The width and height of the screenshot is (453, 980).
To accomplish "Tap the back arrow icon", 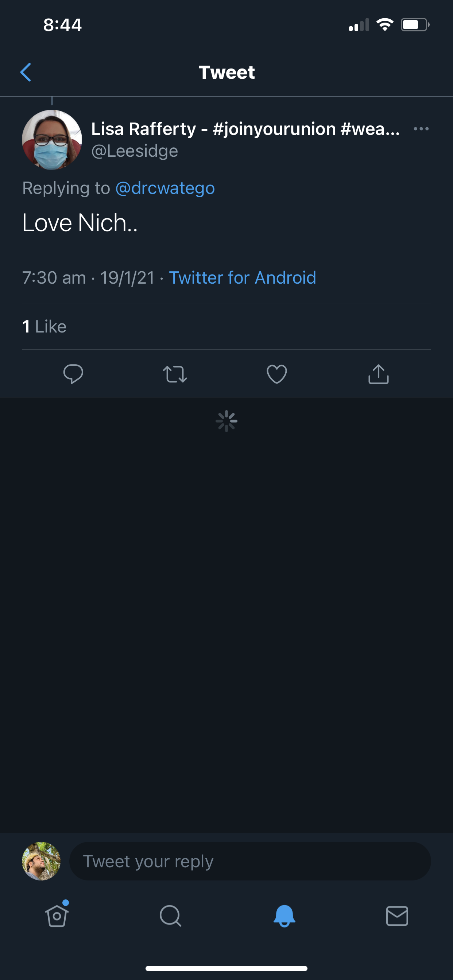I will click(26, 72).
